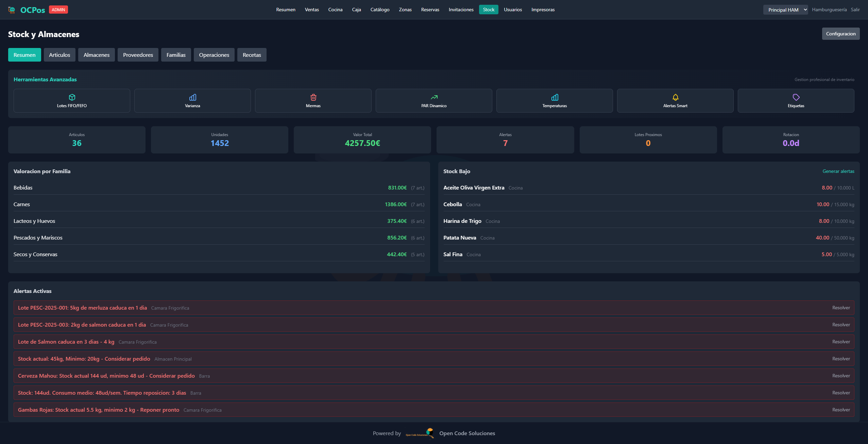Click the Lotes Proximos 0 card

648,140
